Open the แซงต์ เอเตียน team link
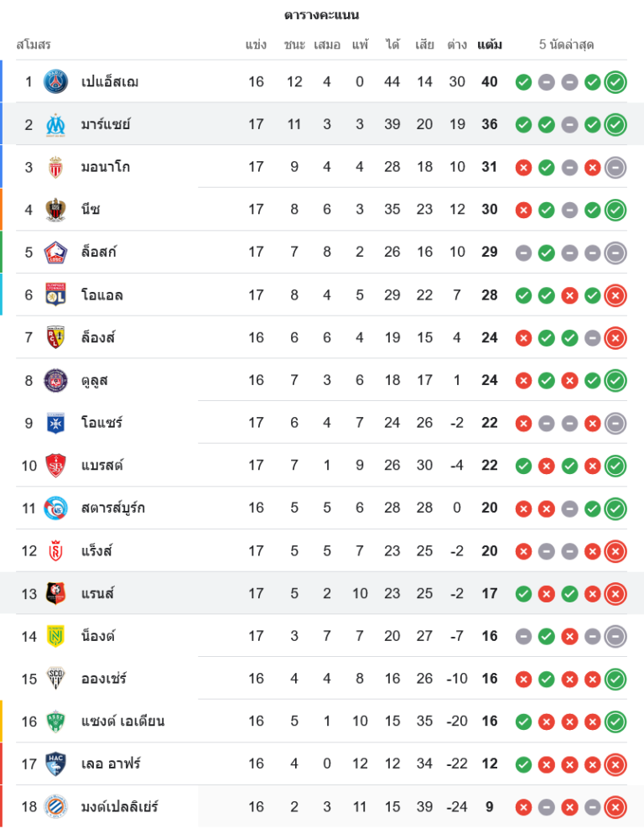Viewport: 644px width, 839px height. (x=122, y=721)
